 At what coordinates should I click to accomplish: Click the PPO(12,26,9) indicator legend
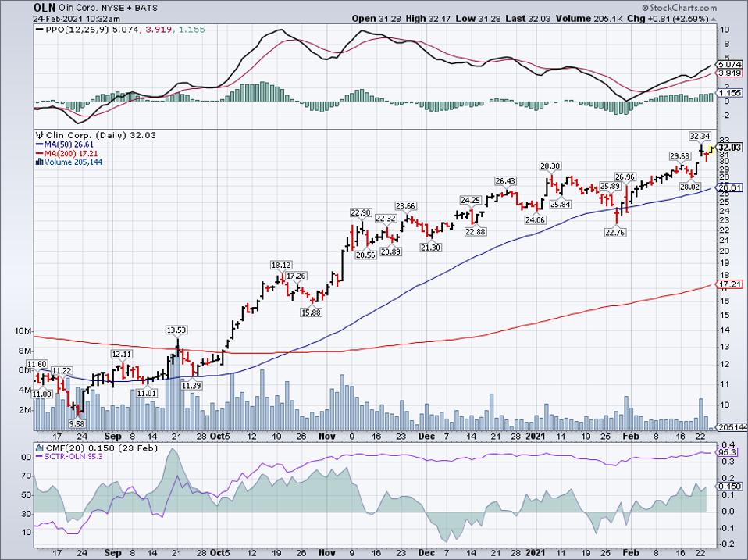(x=126, y=30)
